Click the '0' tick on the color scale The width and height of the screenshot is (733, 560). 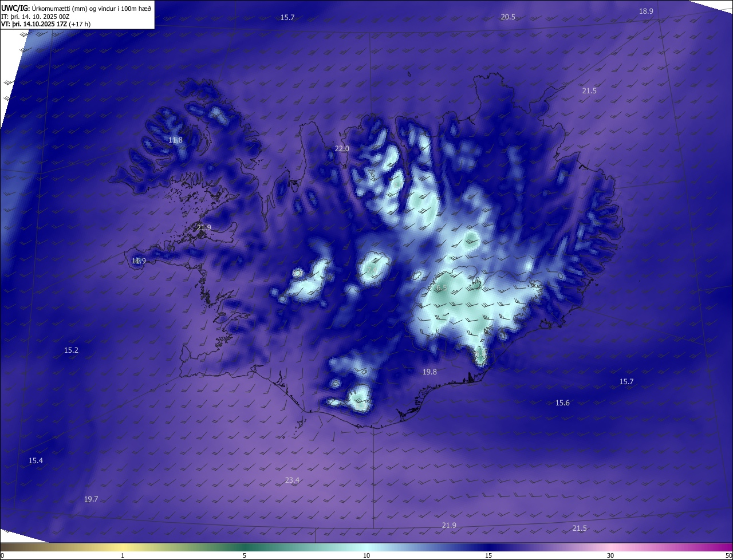pyautogui.click(x=2, y=556)
